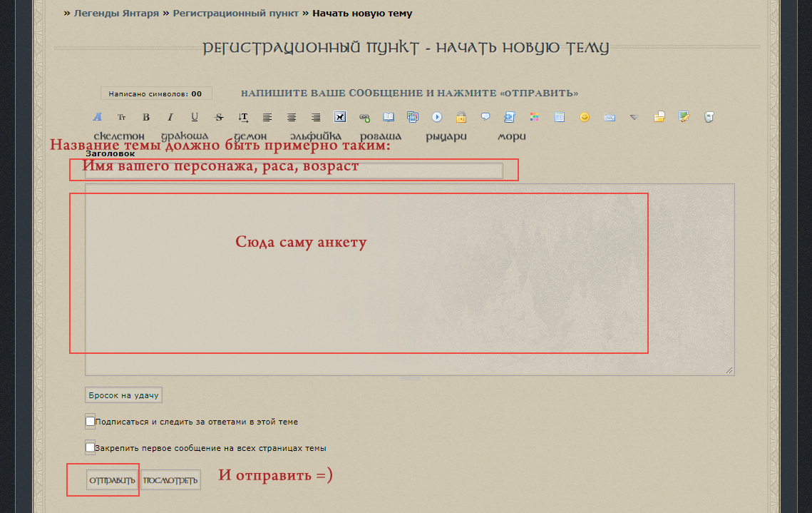Insert an image into the post

click(340, 117)
